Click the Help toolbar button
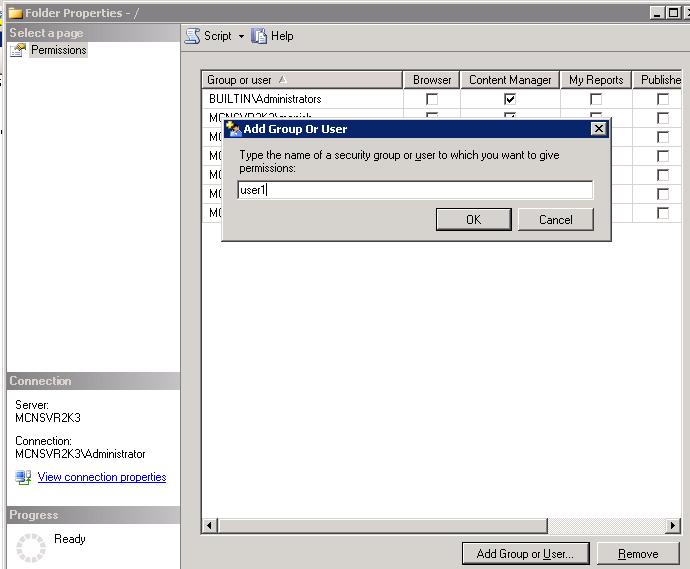Screen dimensions: 690x569 tap(272, 36)
